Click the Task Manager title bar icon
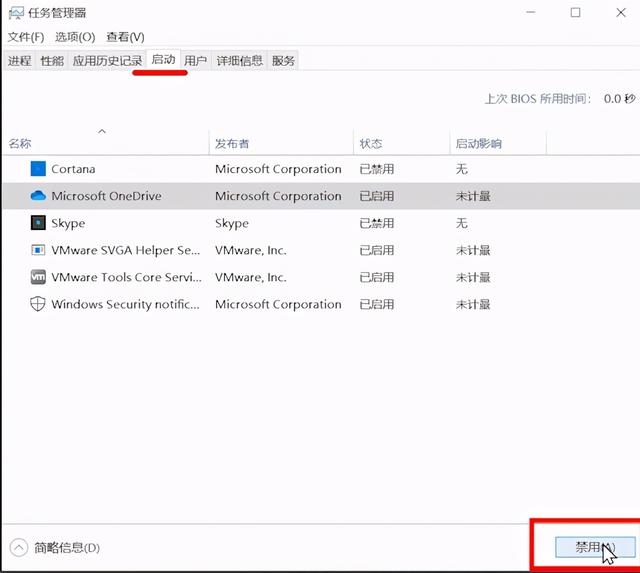Screen dimensions: 640x573 click(16, 13)
